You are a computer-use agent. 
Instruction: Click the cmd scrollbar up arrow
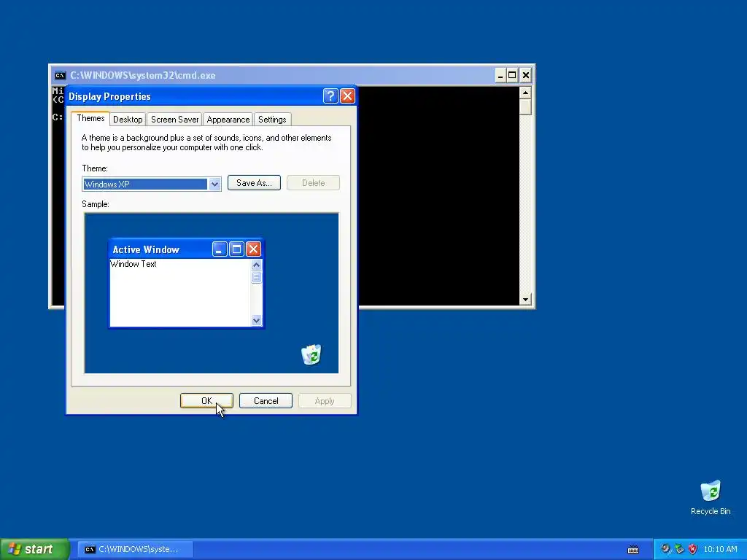525,93
